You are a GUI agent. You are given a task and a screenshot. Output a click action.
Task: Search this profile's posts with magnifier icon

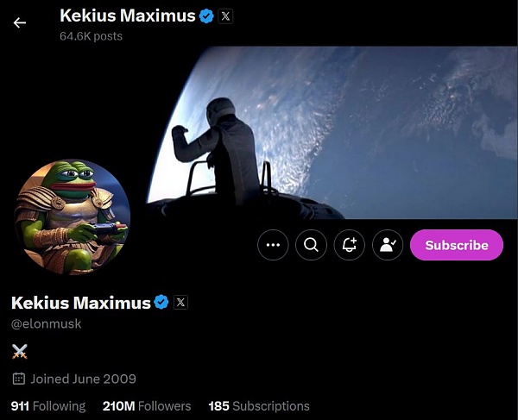coord(311,245)
